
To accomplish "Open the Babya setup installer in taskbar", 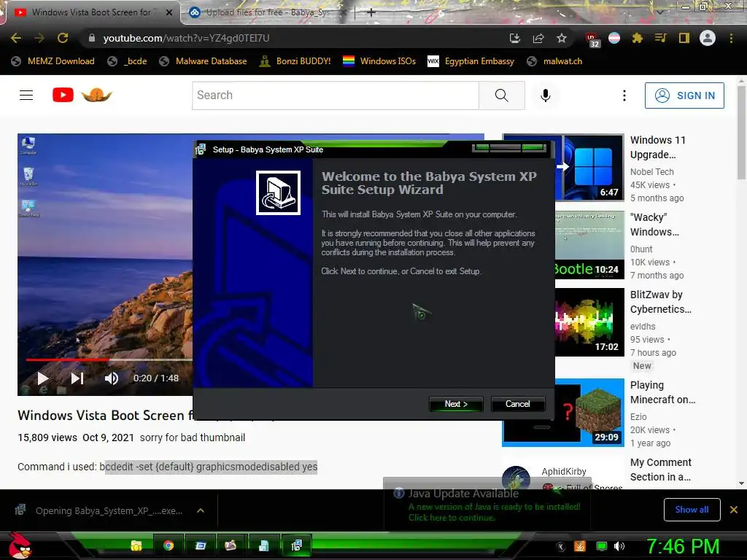I will tap(296, 545).
